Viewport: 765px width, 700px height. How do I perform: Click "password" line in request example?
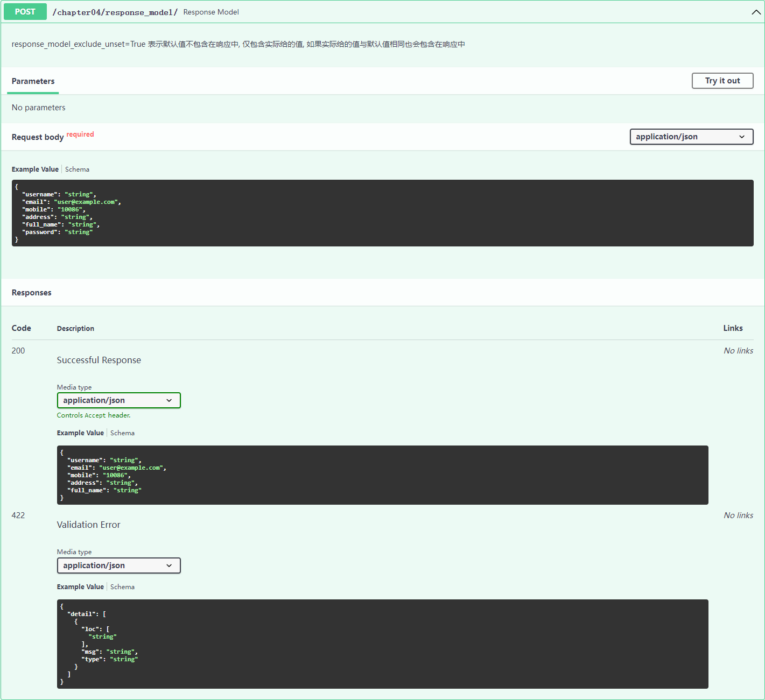click(x=58, y=232)
